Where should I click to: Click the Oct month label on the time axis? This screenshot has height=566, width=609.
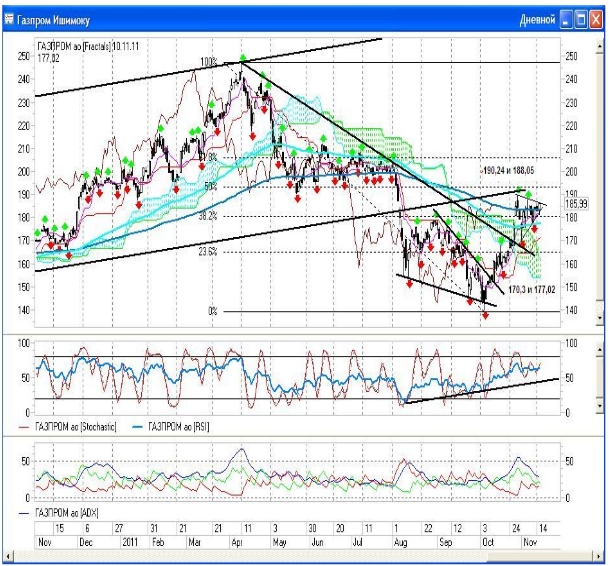pos(488,542)
